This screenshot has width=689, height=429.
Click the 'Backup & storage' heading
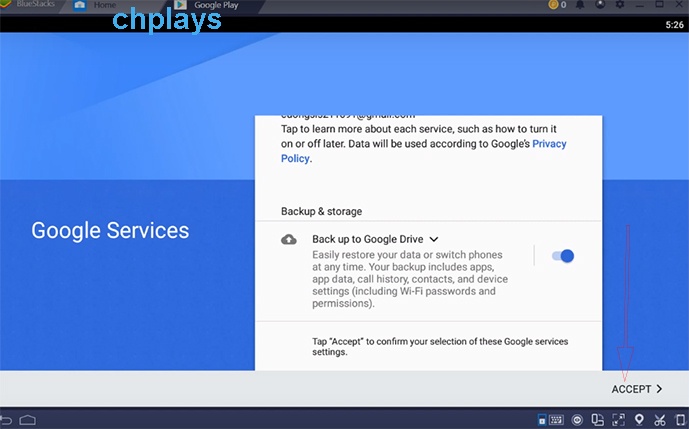[x=322, y=211]
